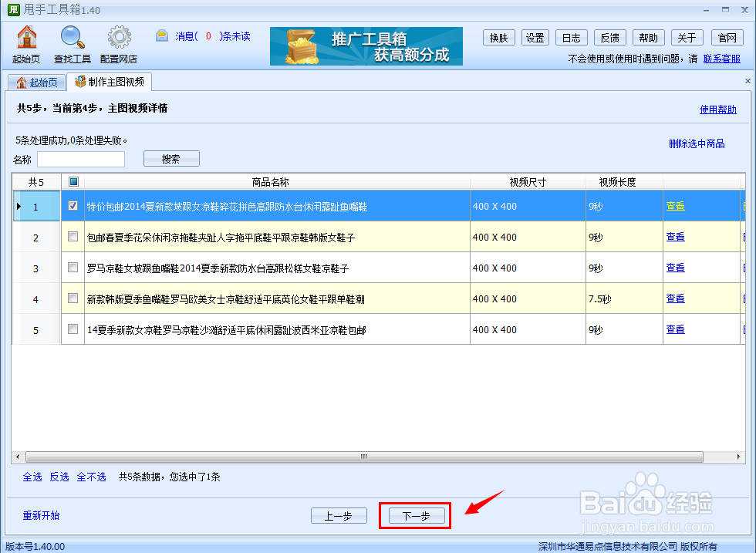Screen dimensions: 756x553
Task: Visit the 官网 official site button
Action: 727,38
